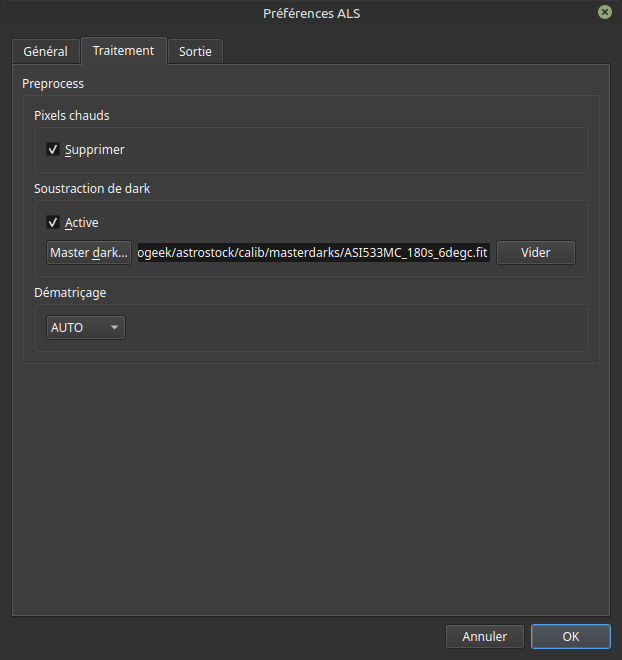The width and height of the screenshot is (622, 660).
Task: Click the Préférences ALS title bar
Action: tap(311, 13)
